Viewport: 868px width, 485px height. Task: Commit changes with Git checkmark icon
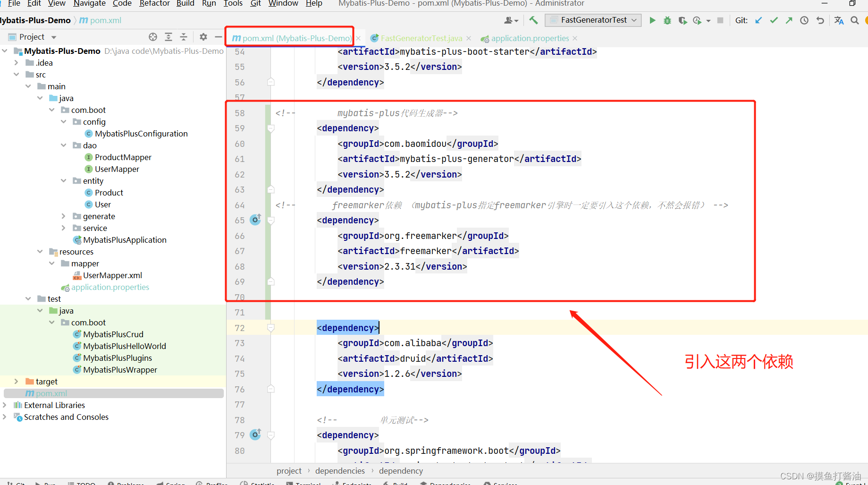(774, 20)
